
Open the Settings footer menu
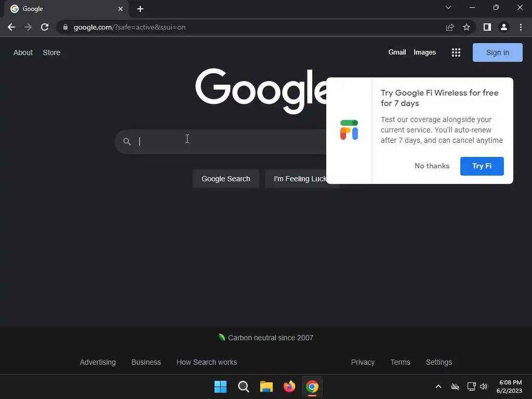pos(438,362)
